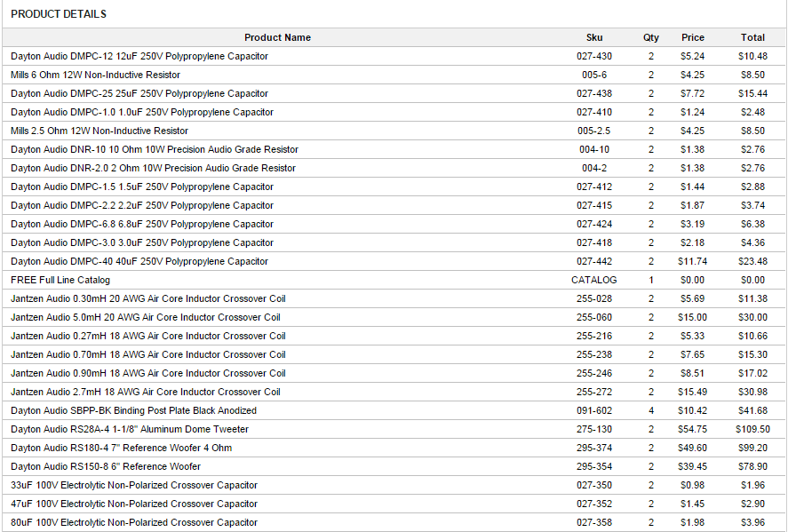The height and width of the screenshot is (532, 788).
Task: Select Dayton Audio DMPC-12 12uF capacitor row name
Action: click(139, 56)
